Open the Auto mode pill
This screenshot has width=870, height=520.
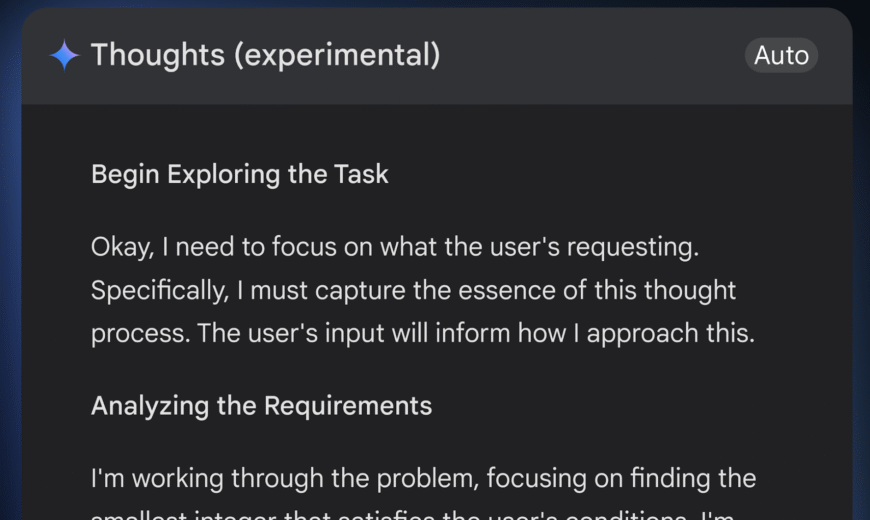[x=781, y=55]
